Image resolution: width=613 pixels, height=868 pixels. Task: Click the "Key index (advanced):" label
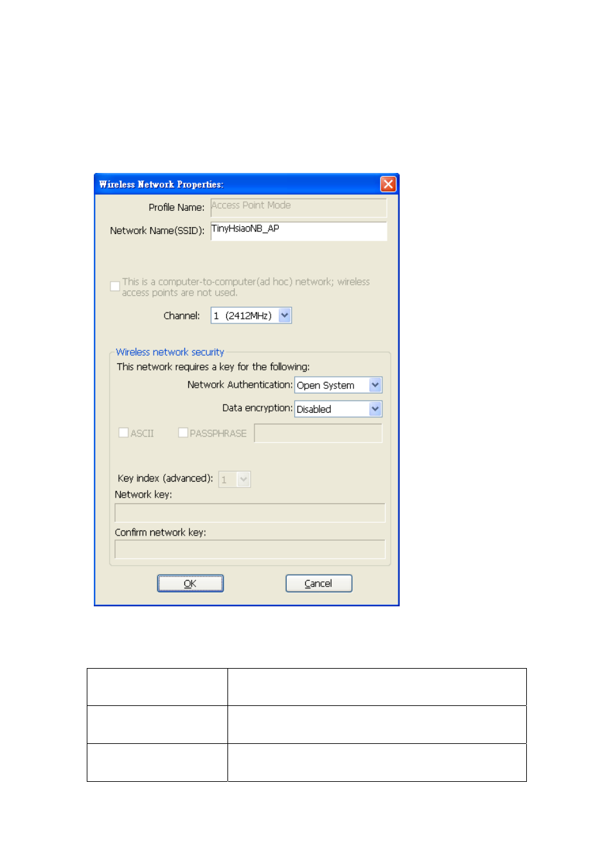(165, 478)
